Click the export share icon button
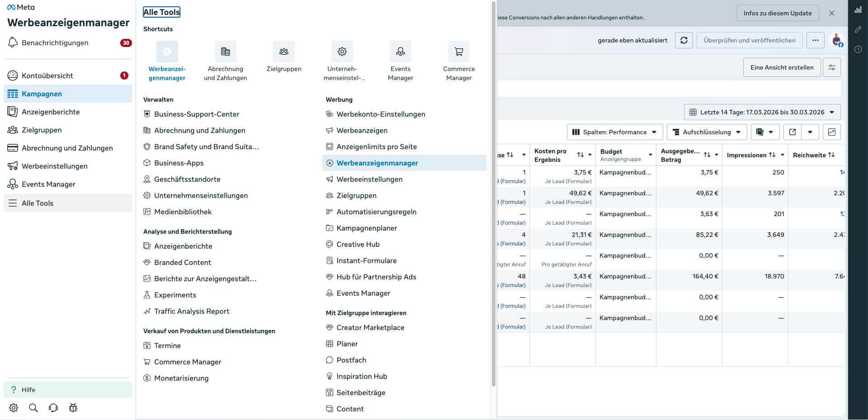This screenshot has height=420, width=868. (793, 132)
